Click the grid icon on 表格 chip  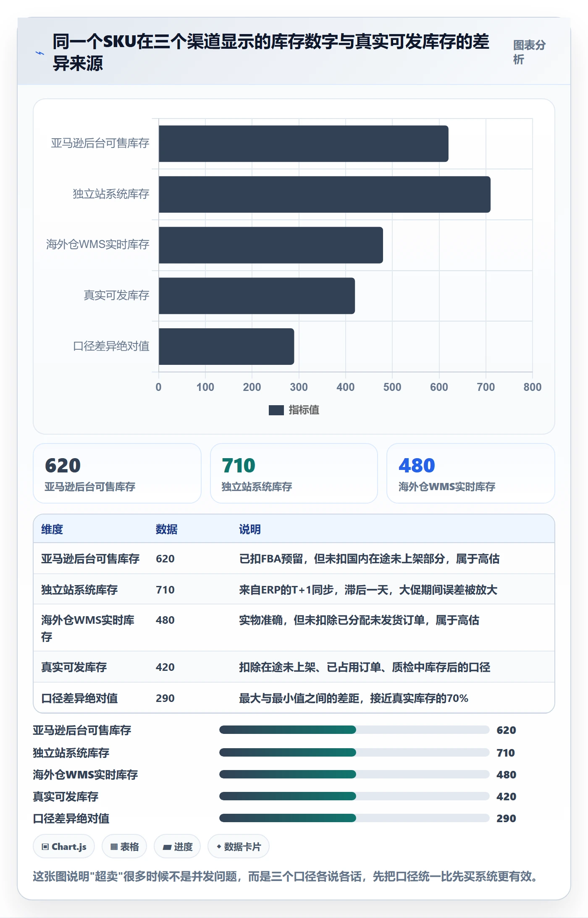tap(114, 847)
